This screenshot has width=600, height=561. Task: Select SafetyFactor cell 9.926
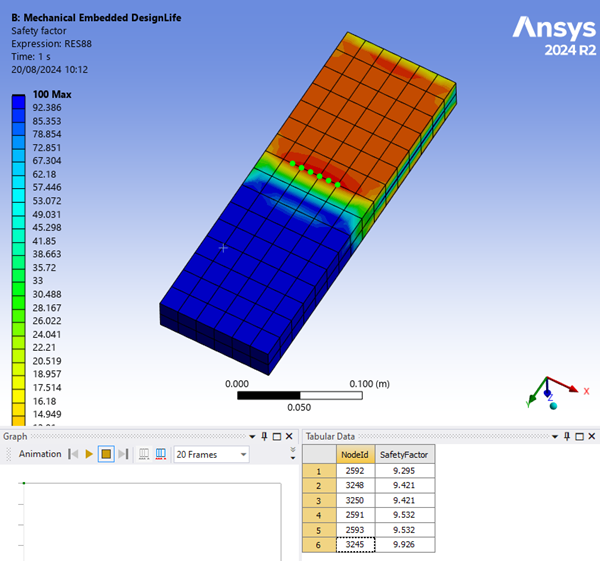click(x=405, y=545)
